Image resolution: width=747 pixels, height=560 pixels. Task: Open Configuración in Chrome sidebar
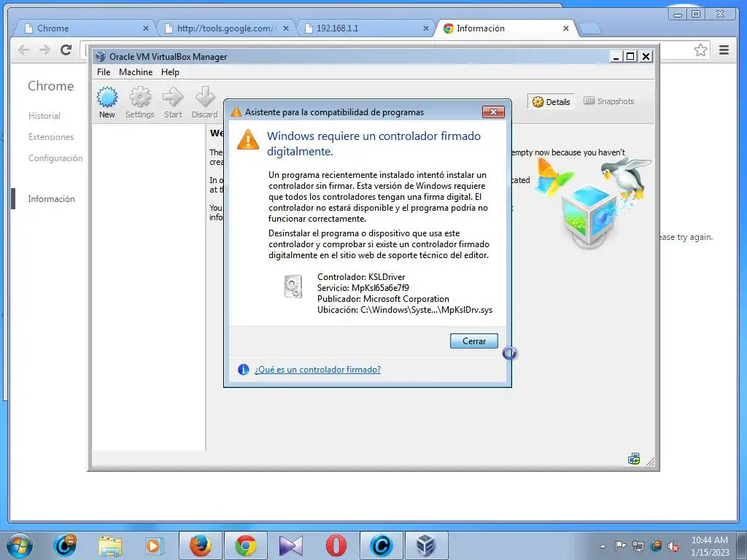click(x=55, y=158)
